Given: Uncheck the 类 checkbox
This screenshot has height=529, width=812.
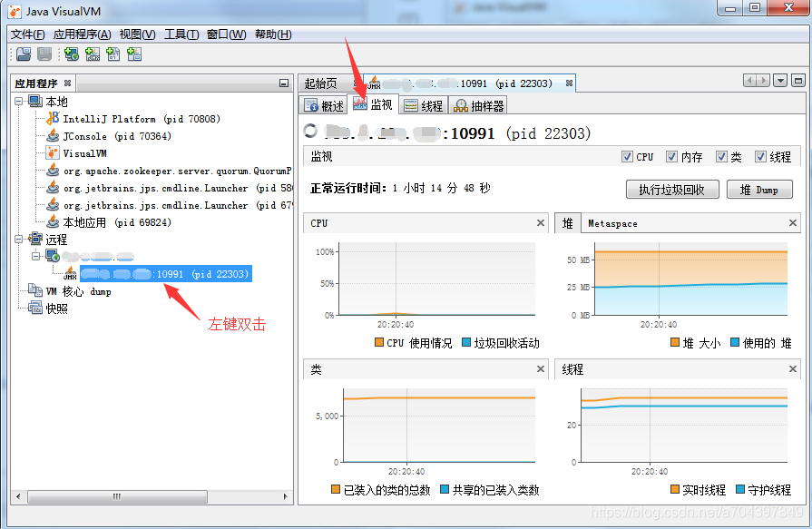Looking at the screenshot, I should (x=721, y=156).
